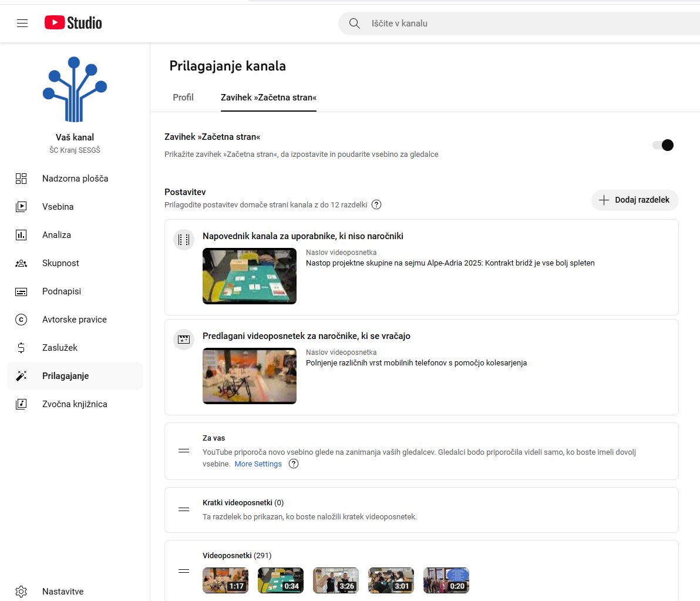Follow the More Settings link
This screenshot has width=700, height=601.
[x=258, y=464]
